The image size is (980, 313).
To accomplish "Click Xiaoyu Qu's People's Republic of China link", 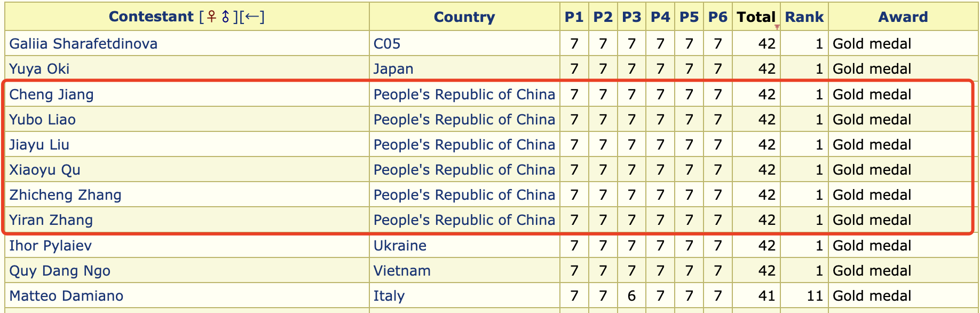I will click(464, 170).
